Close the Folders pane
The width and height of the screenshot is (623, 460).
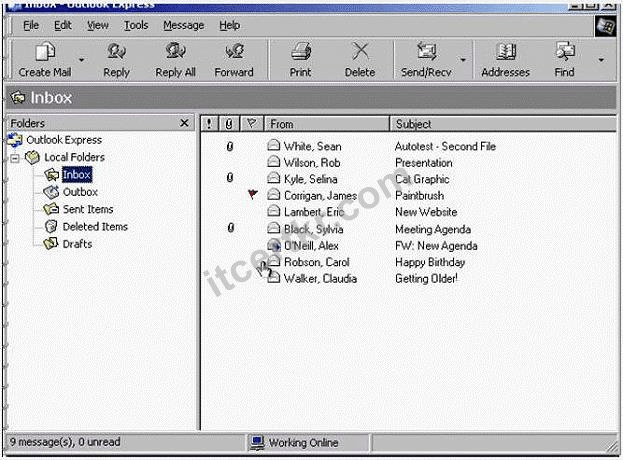184,123
